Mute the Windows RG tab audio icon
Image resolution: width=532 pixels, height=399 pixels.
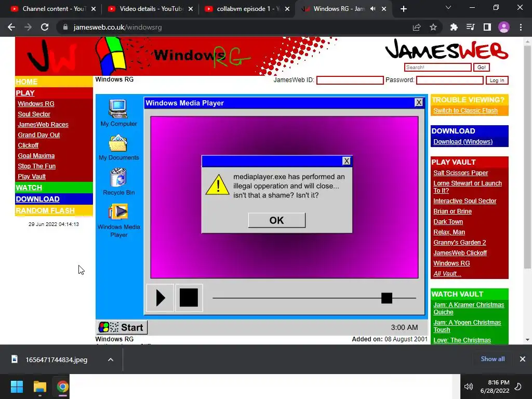pyautogui.click(x=373, y=9)
